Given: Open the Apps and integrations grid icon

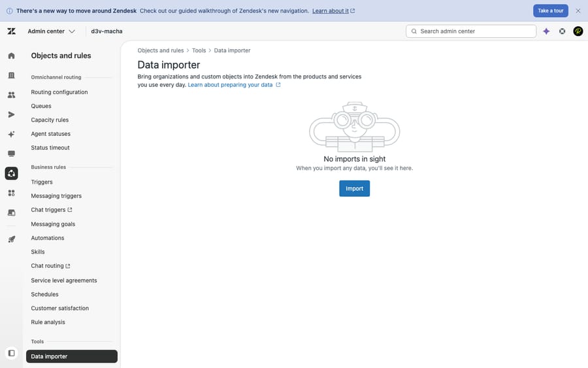Looking at the screenshot, I should point(12,193).
